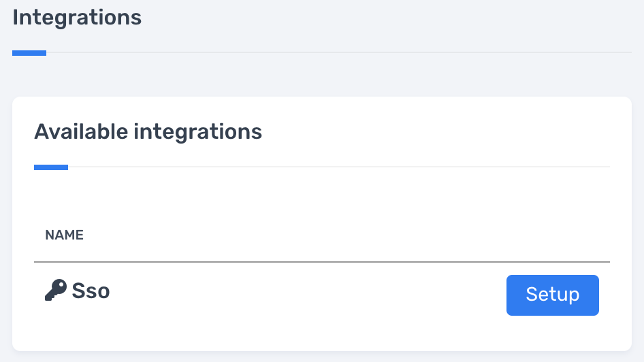This screenshot has height=362, width=644.
Task: Click the NAME column header
Action: click(64, 235)
